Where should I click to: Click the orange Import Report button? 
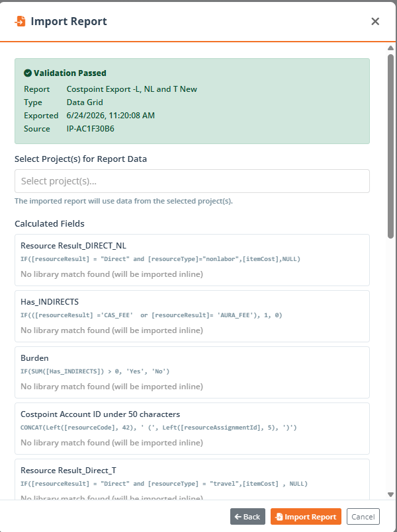[306, 517]
